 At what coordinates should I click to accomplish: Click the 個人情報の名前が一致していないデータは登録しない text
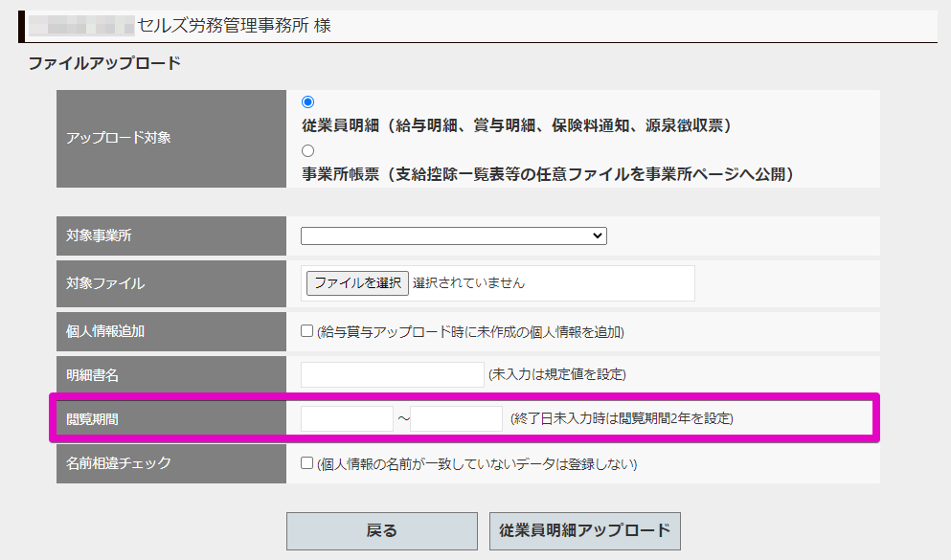click(477, 464)
